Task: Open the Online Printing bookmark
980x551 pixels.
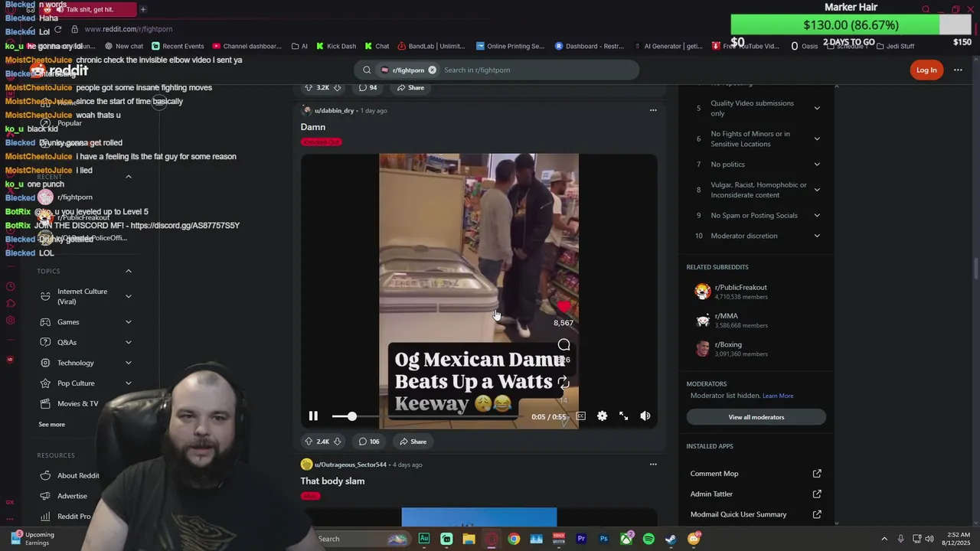Action: 510,46
